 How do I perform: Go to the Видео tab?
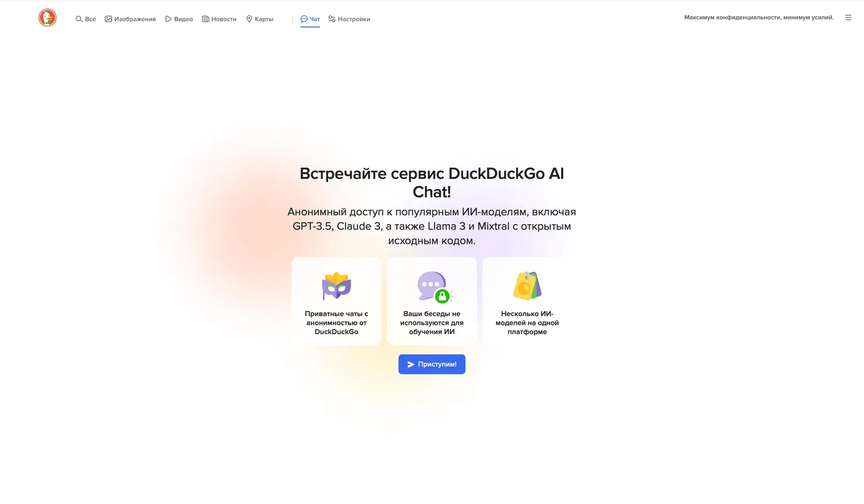pos(179,19)
